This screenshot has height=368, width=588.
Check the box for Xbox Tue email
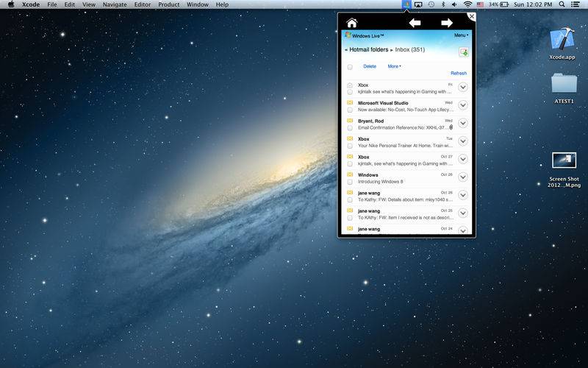coord(350,146)
